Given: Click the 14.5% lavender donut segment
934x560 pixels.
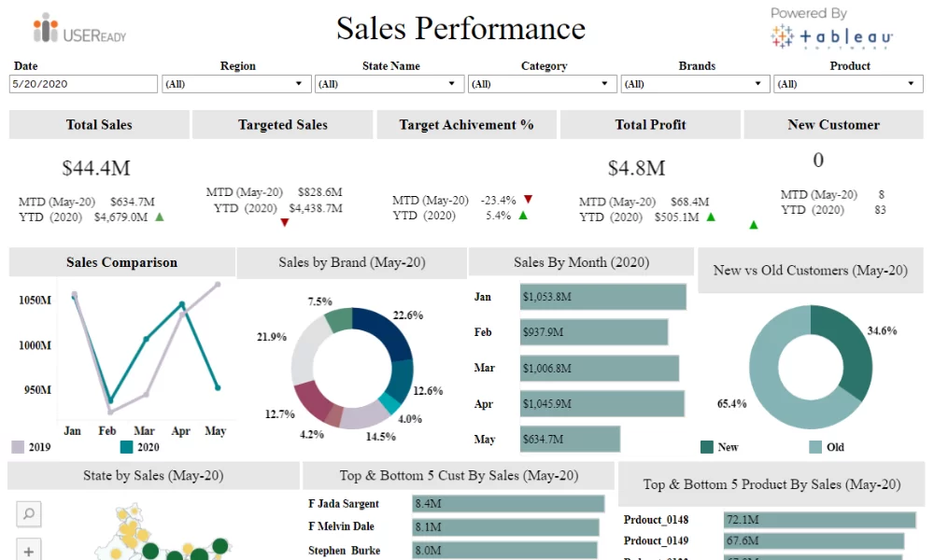Looking at the screenshot, I should click(x=364, y=415).
